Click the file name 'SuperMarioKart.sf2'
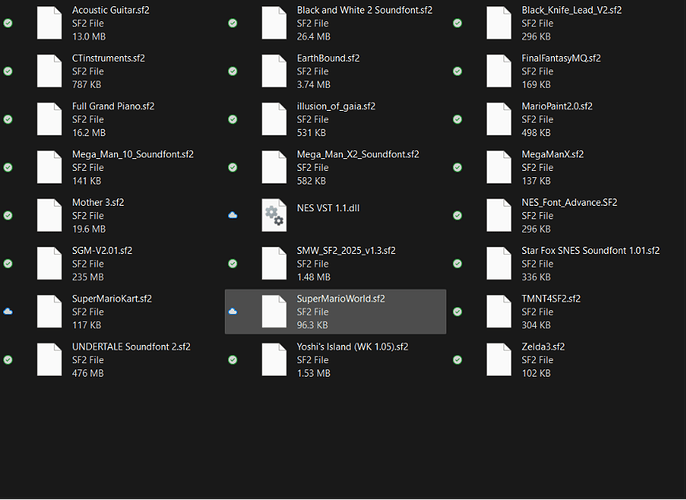Viewport: 686px width, 500px height. 112,299
